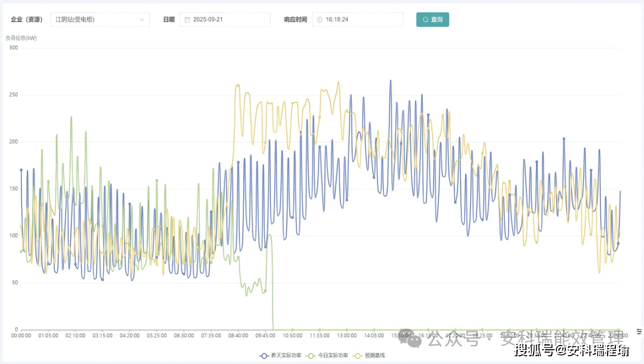Click the 负荷信息(kW) axis title

21,38
